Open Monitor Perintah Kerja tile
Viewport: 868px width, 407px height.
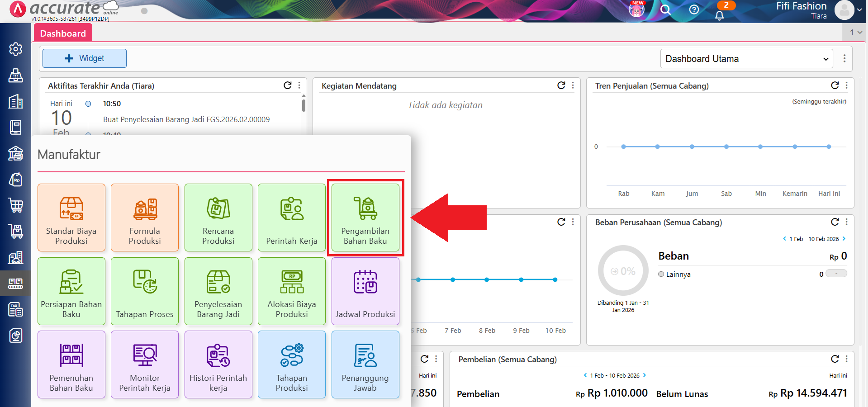145,364
